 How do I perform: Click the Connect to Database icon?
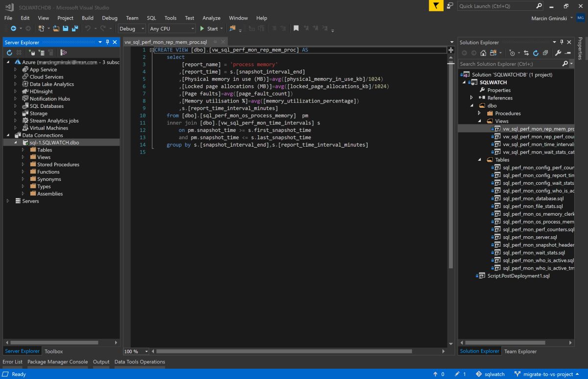click(32, 52)
